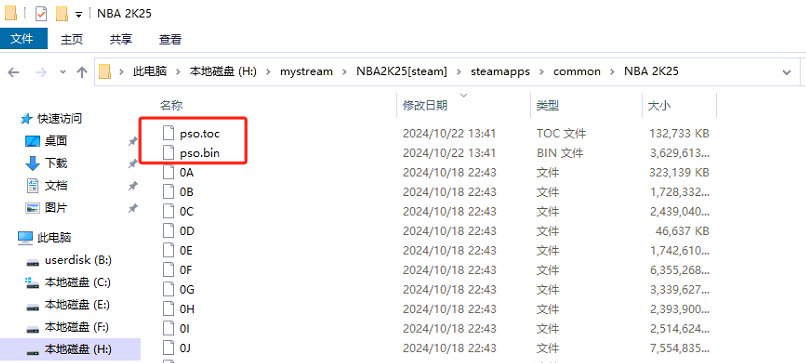
Task: Select the 0F file
Action: (187, 270)
